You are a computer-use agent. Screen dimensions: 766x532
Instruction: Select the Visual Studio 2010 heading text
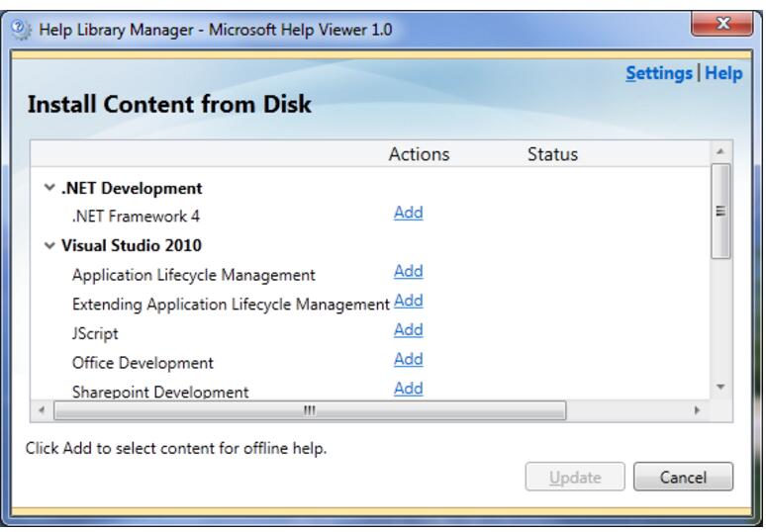(x=132, y=245)
